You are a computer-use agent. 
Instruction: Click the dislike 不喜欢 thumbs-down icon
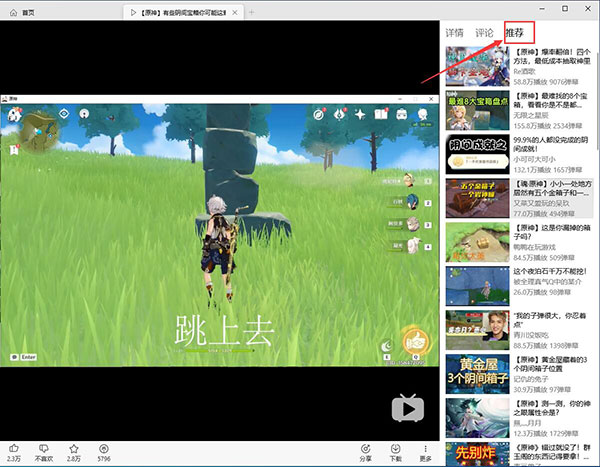[x=43, y=447]
